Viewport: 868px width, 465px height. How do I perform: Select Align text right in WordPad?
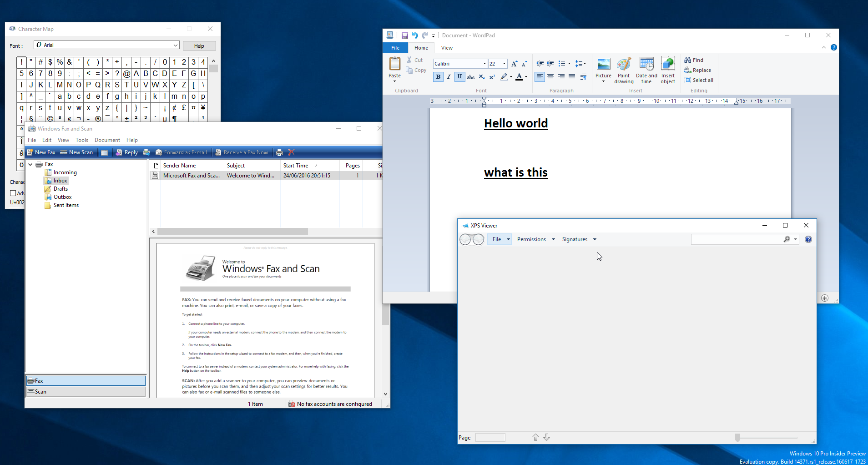(x=561, y=77)
